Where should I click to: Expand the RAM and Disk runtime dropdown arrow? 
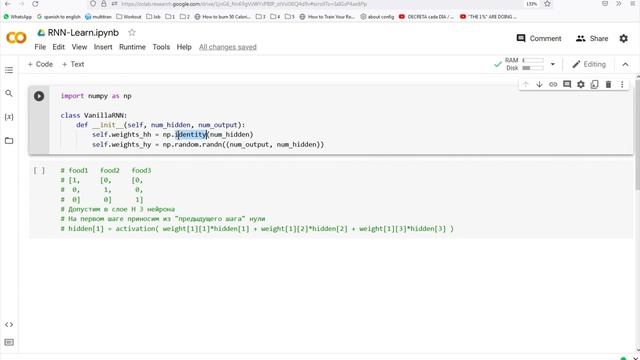[x=553, y=64]
